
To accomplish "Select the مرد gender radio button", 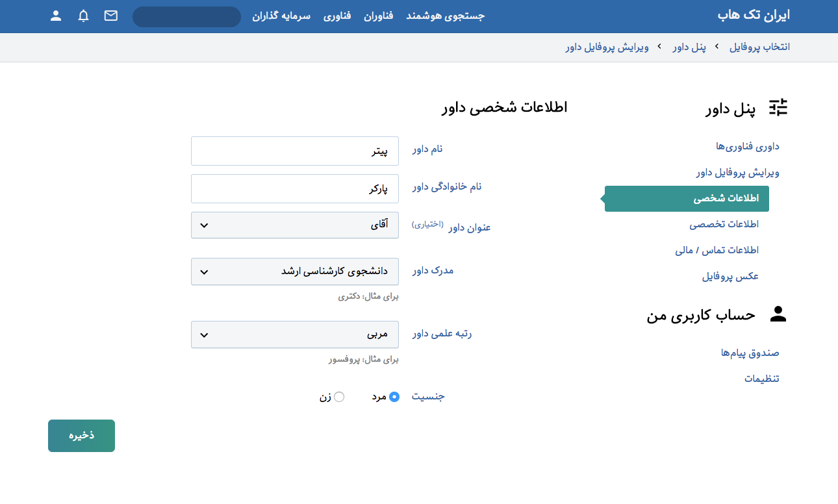I will point(393,396).
